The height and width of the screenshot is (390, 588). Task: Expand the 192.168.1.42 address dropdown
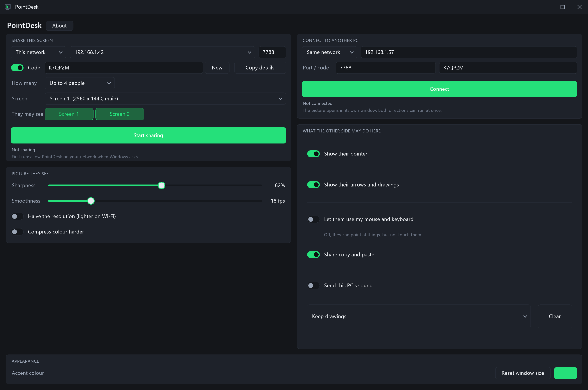click(x=162, y=52)
